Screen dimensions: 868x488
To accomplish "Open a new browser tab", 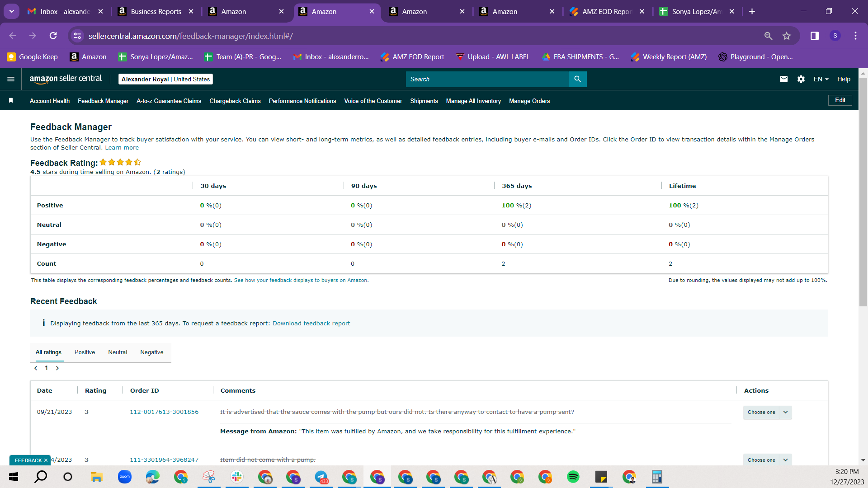I will pyautogui.click(x=752, y=11).
